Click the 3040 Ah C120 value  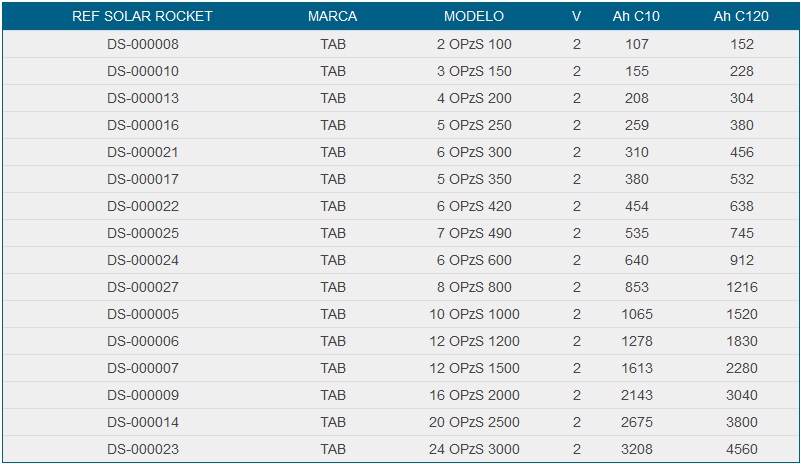click(741, 395)
